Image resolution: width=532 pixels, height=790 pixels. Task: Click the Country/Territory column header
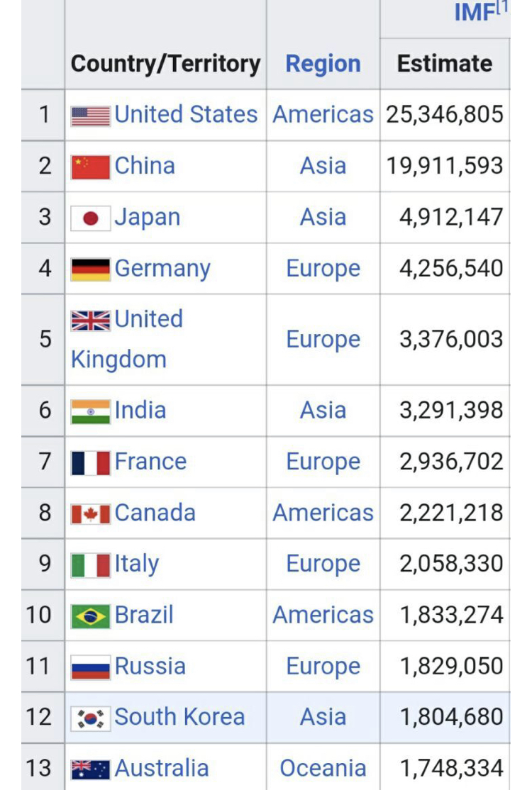[x=165, y=64]
